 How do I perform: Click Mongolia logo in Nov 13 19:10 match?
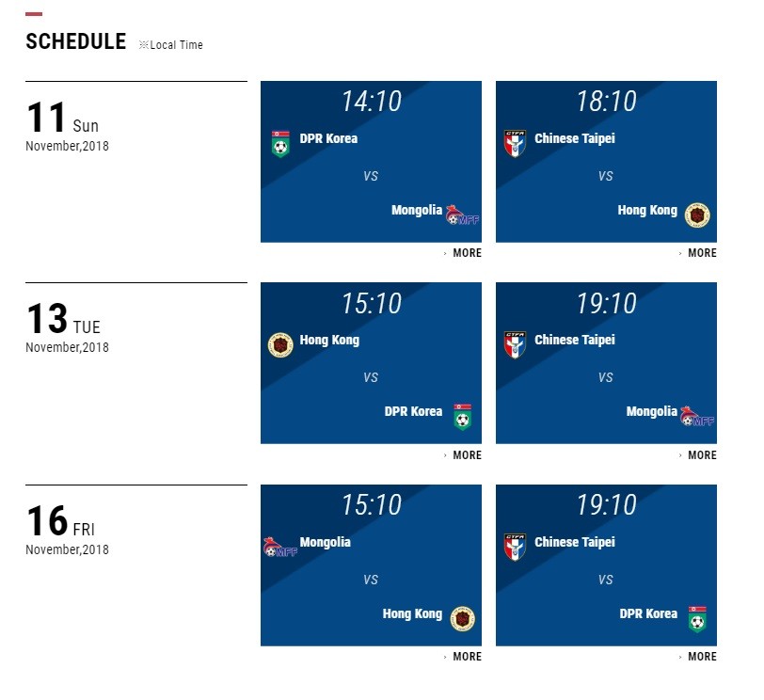coord(697,416)
